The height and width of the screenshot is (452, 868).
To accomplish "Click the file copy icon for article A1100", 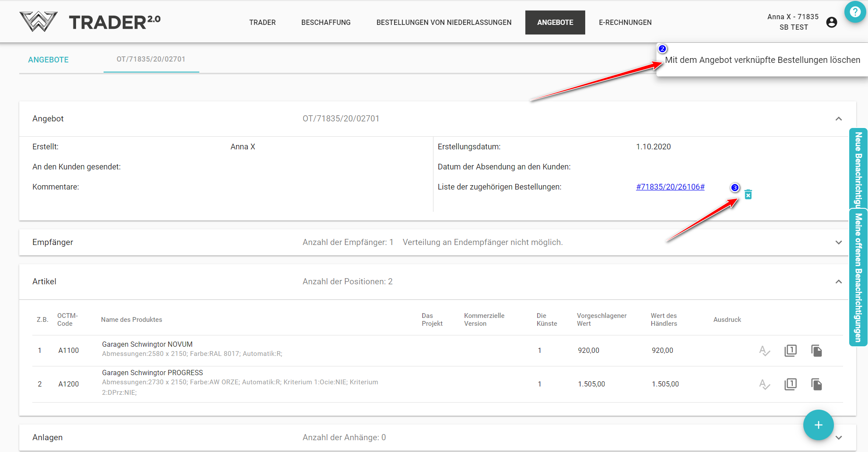I will pos(816,351).
